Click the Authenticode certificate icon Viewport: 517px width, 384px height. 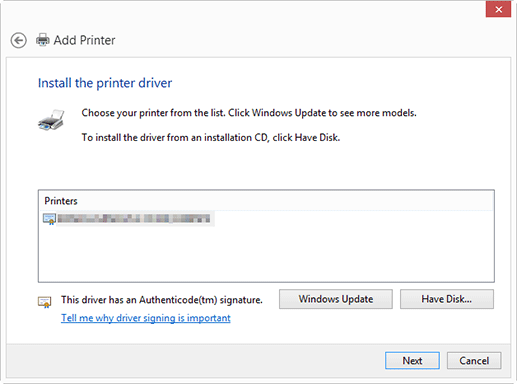44,302
